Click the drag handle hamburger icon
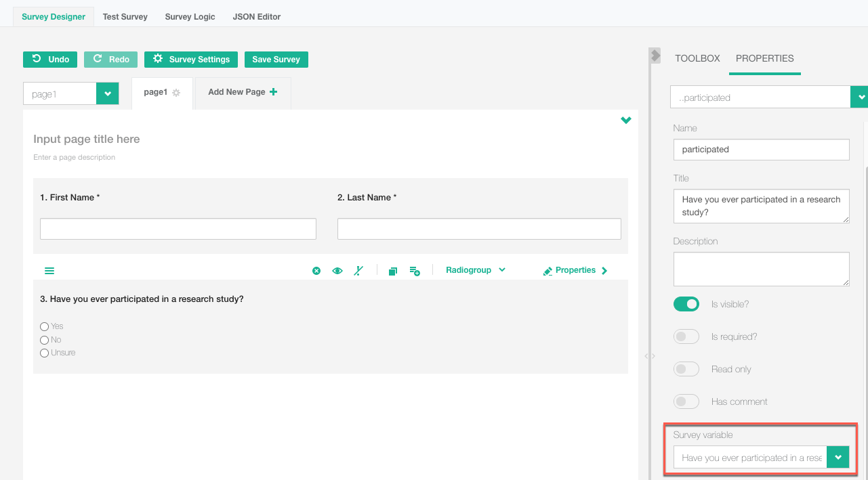The width and height of the screenshot is (868, 480). coord(49,271)
